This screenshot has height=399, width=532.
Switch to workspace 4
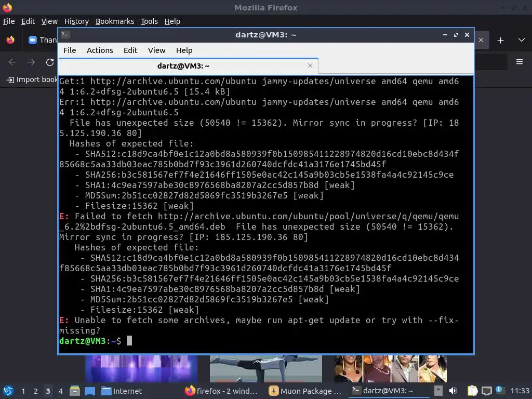click(x=61, y=391)
